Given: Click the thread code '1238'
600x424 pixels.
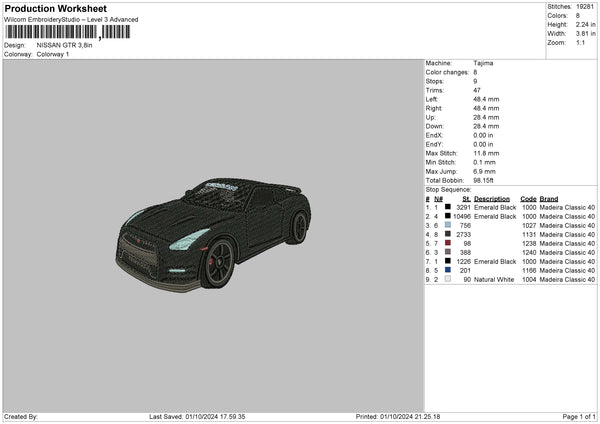Looking at the screenshot, I should (529, 243).
